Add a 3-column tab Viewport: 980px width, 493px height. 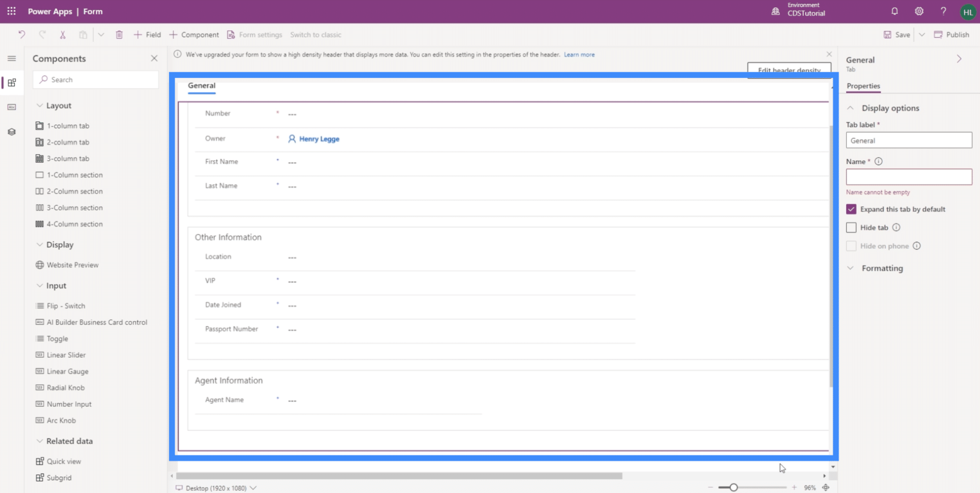[x=62, y=158]
